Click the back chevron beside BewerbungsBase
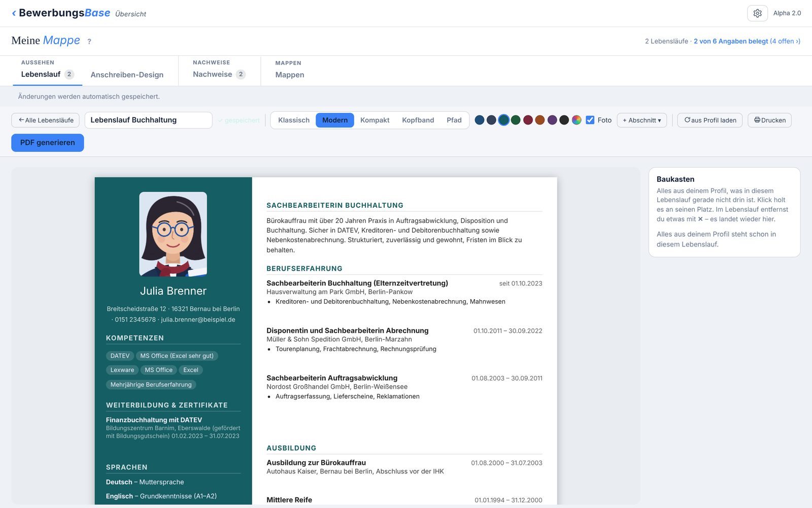This screenshot has height=508, width=812. pyautogui.click(x=14, y=13)
